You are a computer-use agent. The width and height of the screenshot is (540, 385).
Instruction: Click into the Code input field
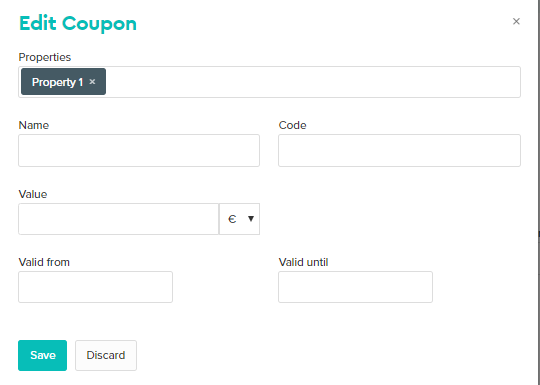tap(399, 150)
